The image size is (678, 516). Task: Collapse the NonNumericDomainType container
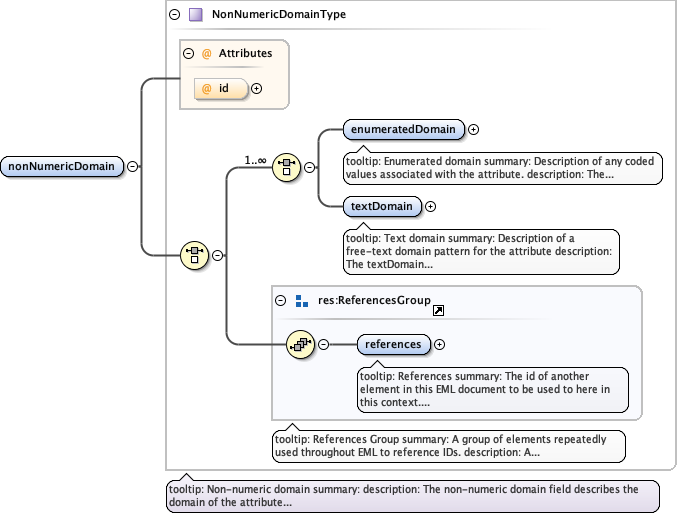[x=175, y=15]
